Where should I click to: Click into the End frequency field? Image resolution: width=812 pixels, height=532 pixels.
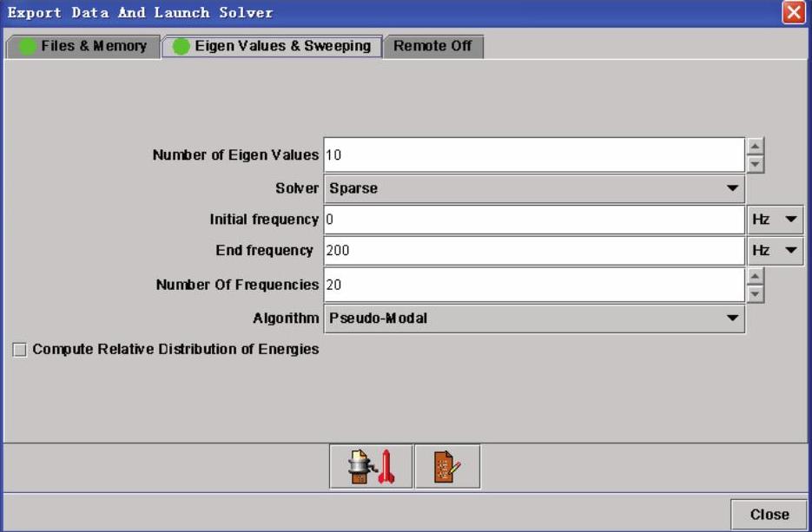coord(533,251)
